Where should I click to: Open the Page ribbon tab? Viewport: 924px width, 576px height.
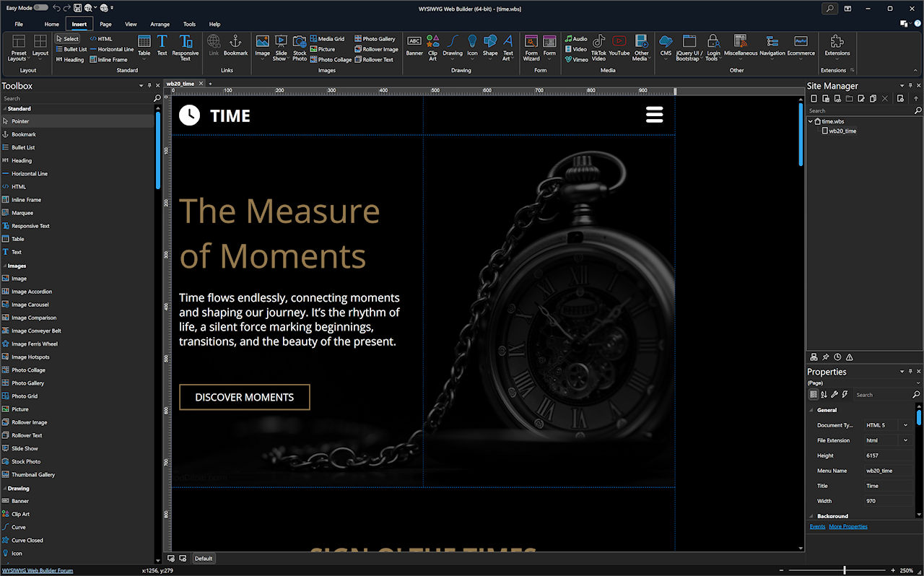tap(105, 24)
